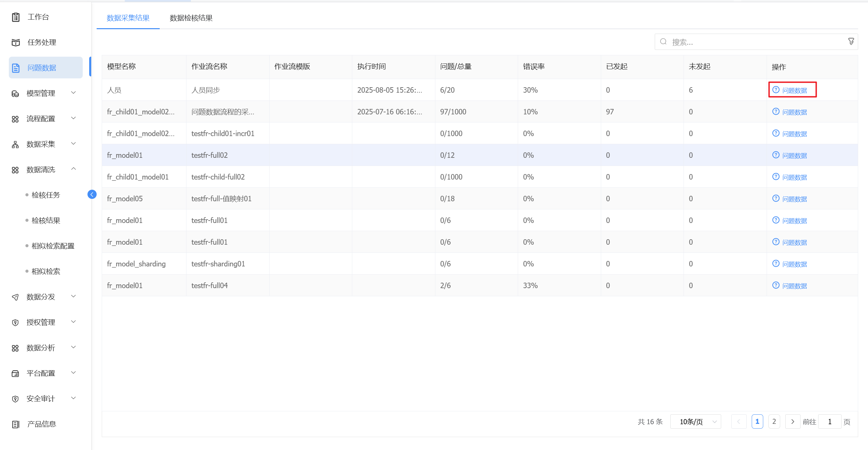Click the 平台配置 wallet icon

pos(15,373)
